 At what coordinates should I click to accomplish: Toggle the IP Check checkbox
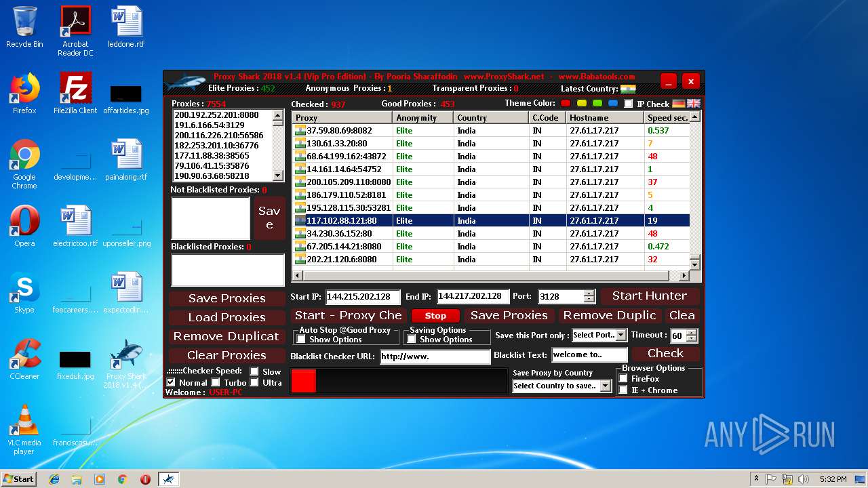(629, 104)
